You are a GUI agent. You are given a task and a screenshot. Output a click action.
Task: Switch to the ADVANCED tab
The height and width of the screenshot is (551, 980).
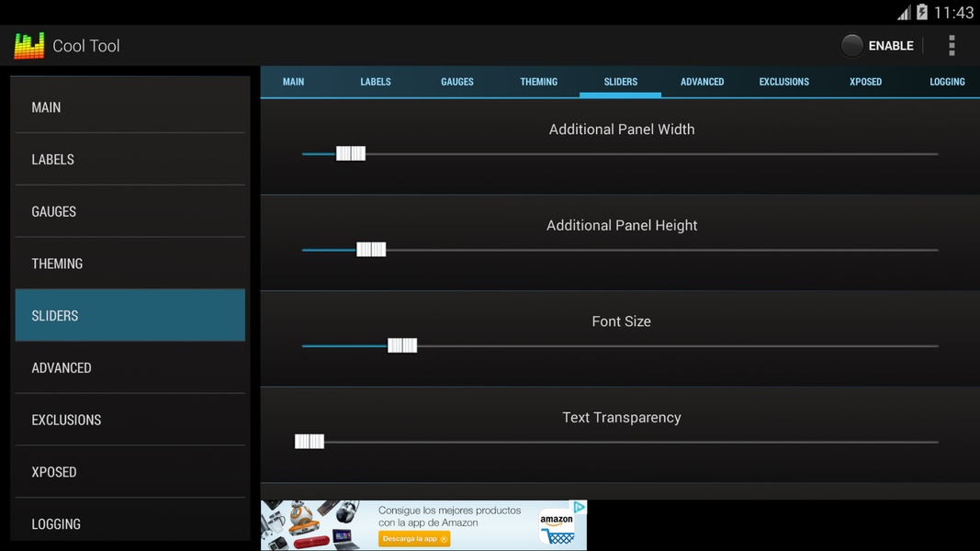702,82
